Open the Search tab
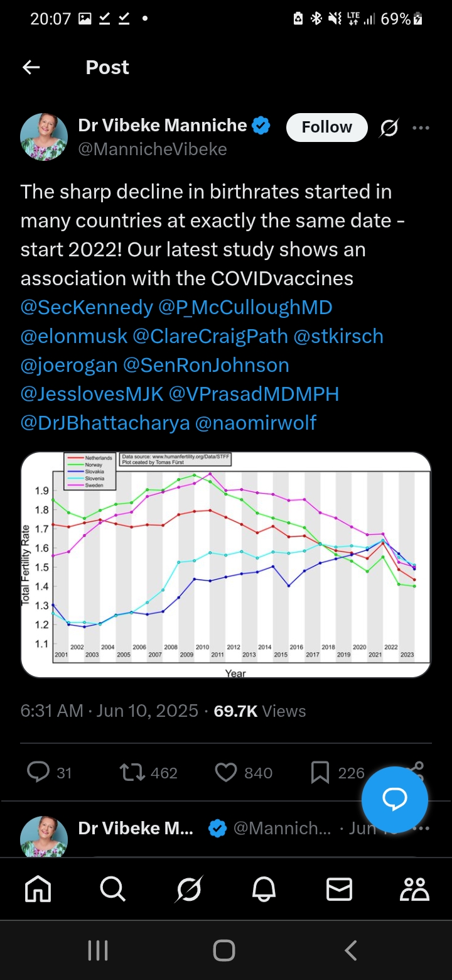This screenshot has height=980, width=452. (x=113, y=889)
